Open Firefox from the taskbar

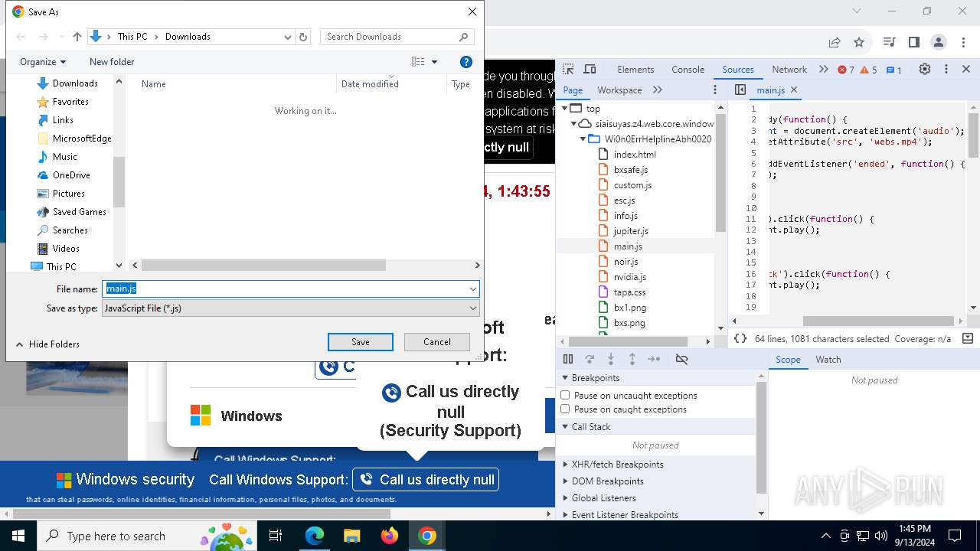click(x=390, y=536)
